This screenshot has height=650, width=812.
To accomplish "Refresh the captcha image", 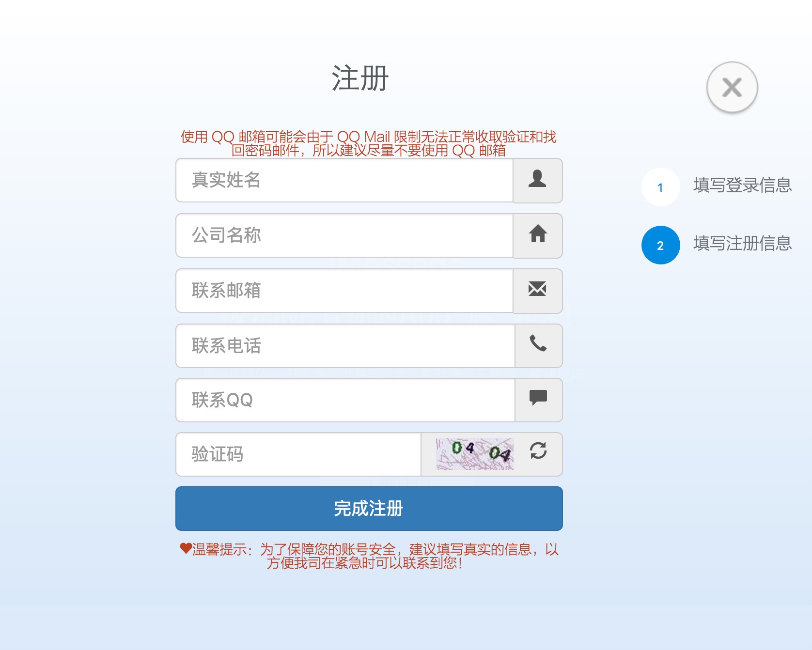I will click(x=538, y=450).
